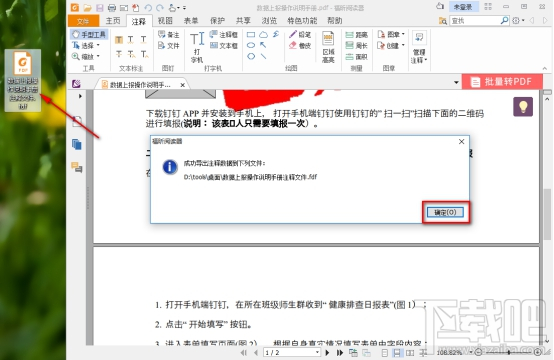Click the 文件 attachment tool in 图钉 group
Viewport: 554px width, 360px height.
tap(169, 46)
